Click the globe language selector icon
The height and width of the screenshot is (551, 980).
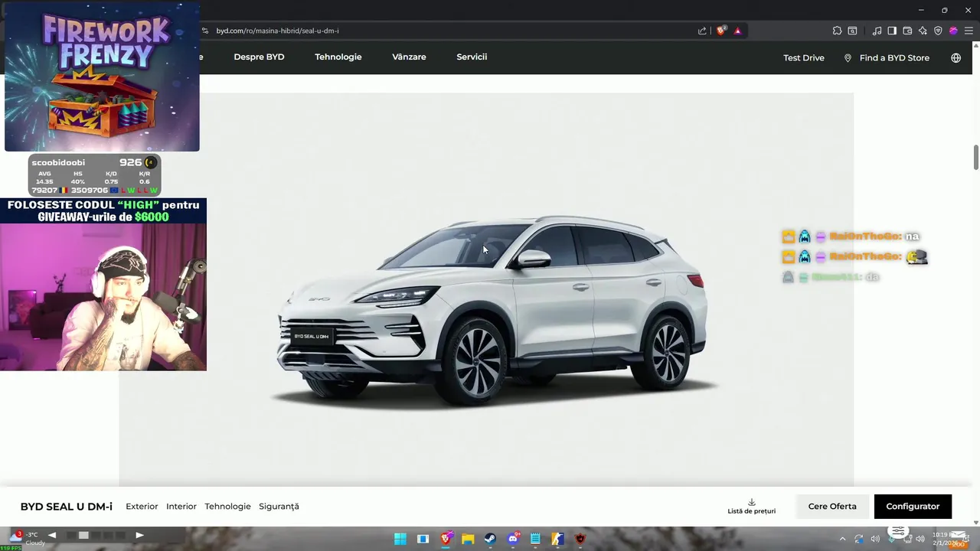coord(955,57)
